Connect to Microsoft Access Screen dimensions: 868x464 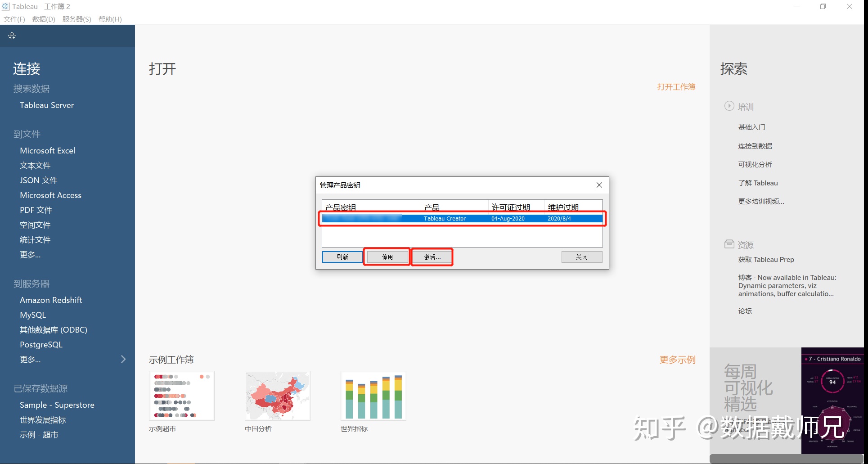[51, 195]
